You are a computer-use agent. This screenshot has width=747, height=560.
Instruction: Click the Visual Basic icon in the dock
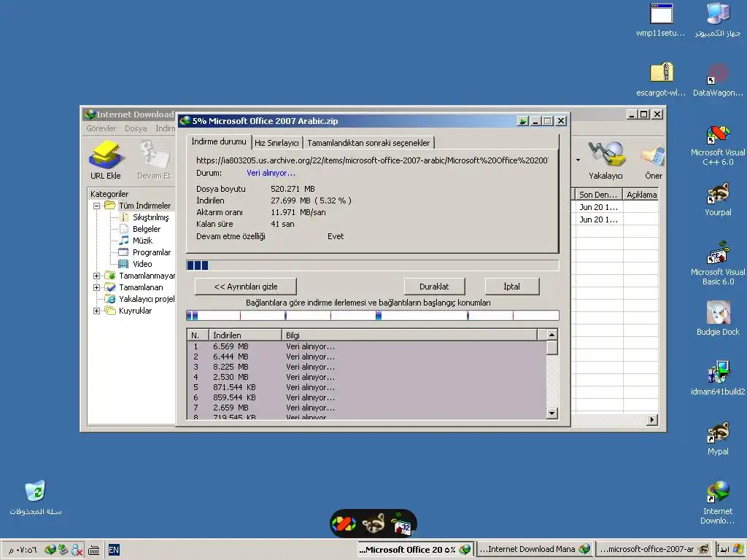click(401, 524)
